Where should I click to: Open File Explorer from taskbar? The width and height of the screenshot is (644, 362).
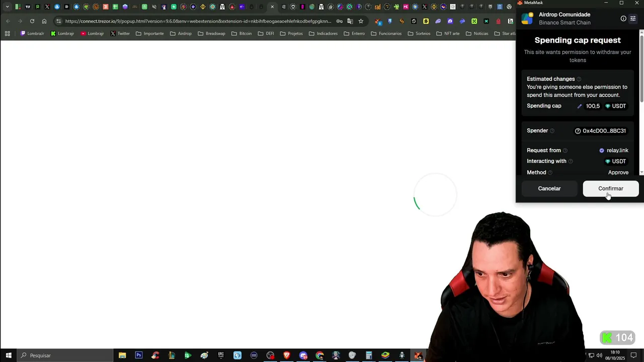[x=122, y=355]
